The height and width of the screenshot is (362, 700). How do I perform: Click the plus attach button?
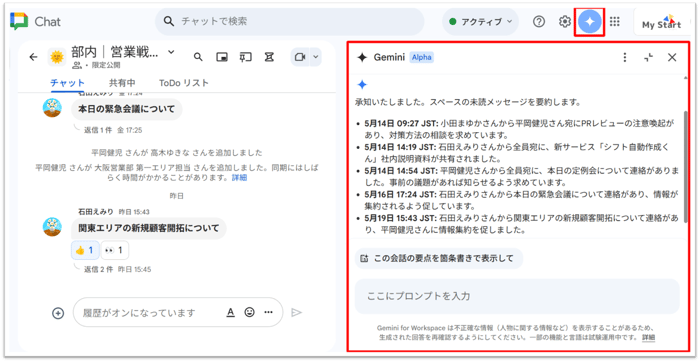(x=58, y=313)
